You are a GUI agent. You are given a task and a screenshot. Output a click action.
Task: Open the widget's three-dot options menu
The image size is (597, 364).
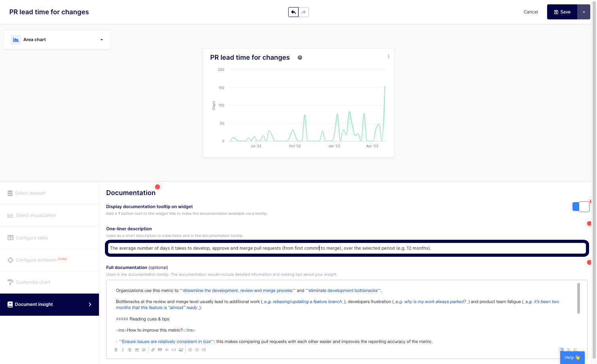click(388, 57)
